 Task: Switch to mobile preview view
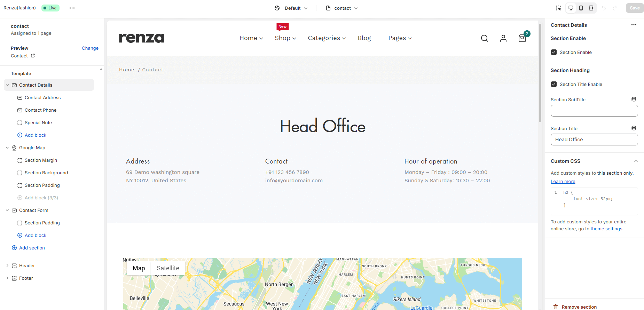click(581, 8)
